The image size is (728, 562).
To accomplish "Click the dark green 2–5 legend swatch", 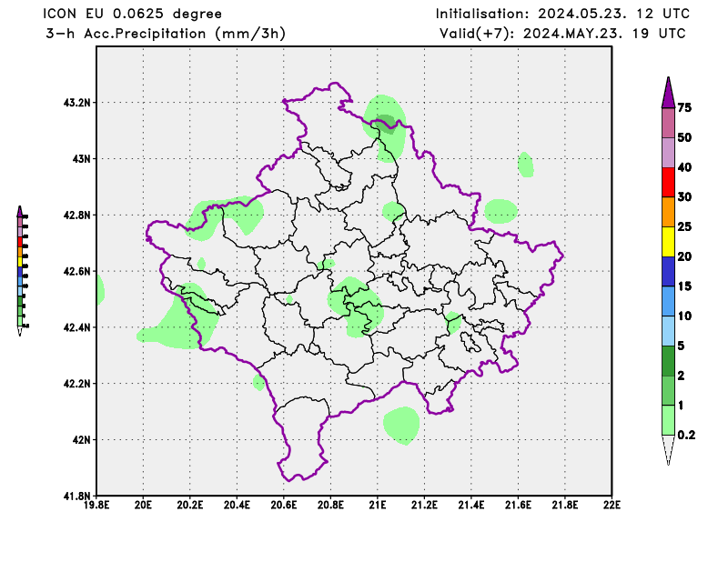I will click(x=668, y=361).
